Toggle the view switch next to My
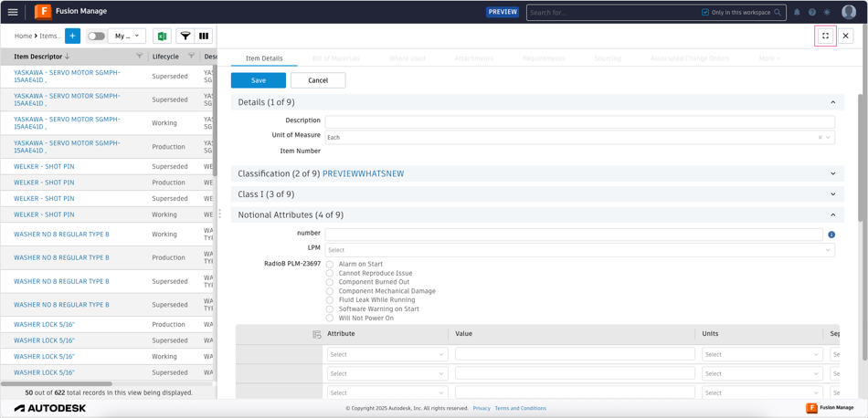Viewport: 868px width, 418px height. pos(96,36)
